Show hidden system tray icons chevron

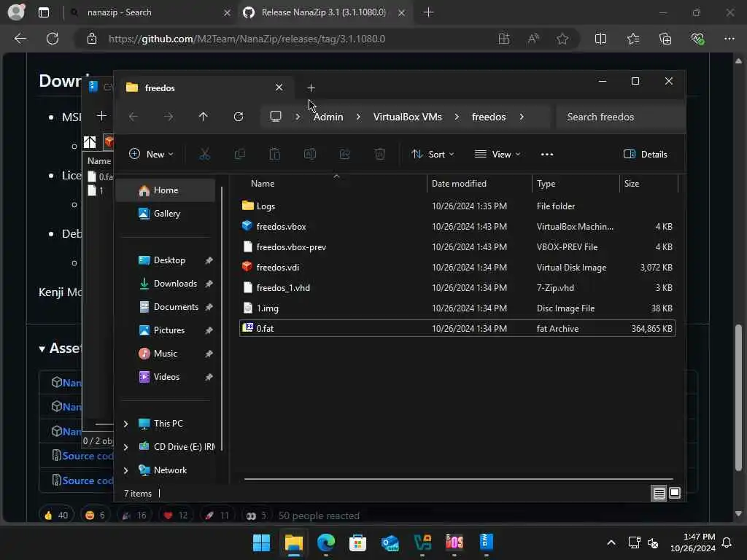tap(611, 542)
